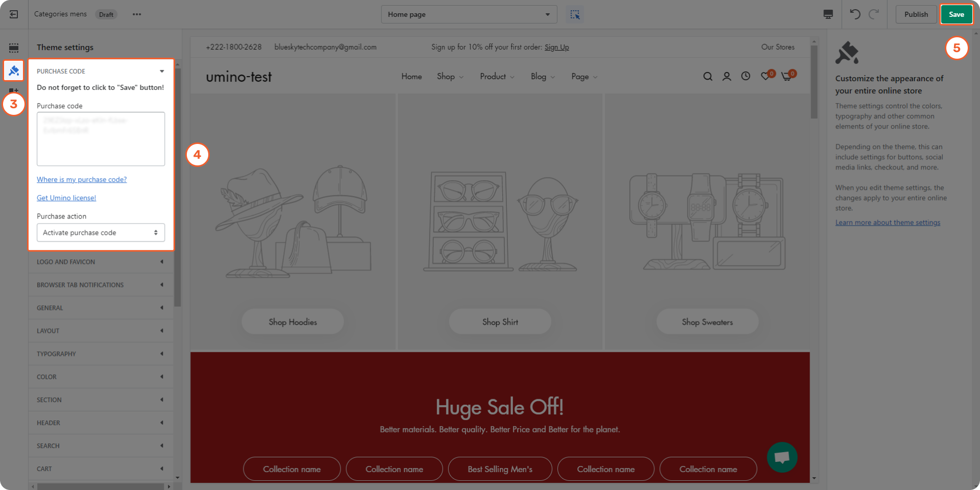980x490 pixels.
Task: Click the Publish button
Action: [916, 14]
